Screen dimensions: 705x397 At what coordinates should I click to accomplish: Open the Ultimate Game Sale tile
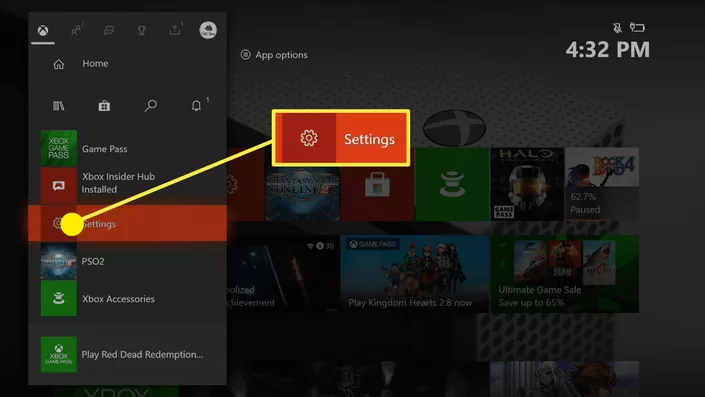pos(564,274)
